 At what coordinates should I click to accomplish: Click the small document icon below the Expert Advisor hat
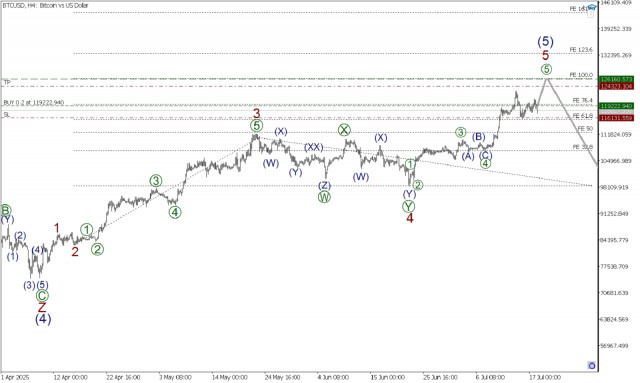(x=590, y=14)
